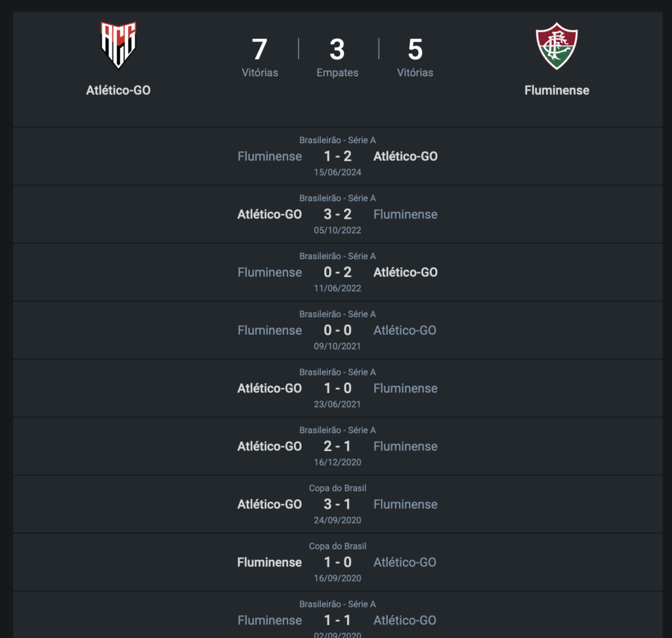Select the 11/06/2022 match score 0 - 2
672x638 pixels.
coord(337,272)
